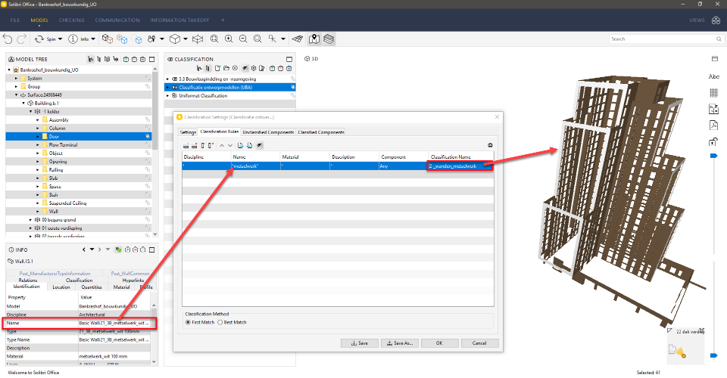The height and width of the screenshot is (378, 727).
Task: Open the Settings tab in dialog
Action: (x=188, y=132)
